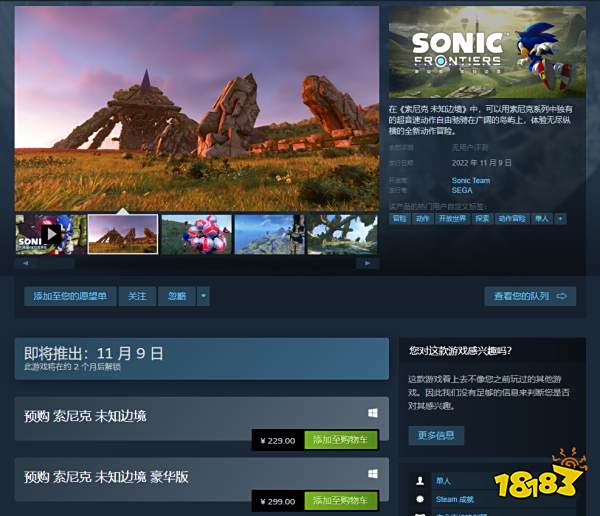Open publisher link SEGA
The image size is (600, 516).
coord(462,190)
